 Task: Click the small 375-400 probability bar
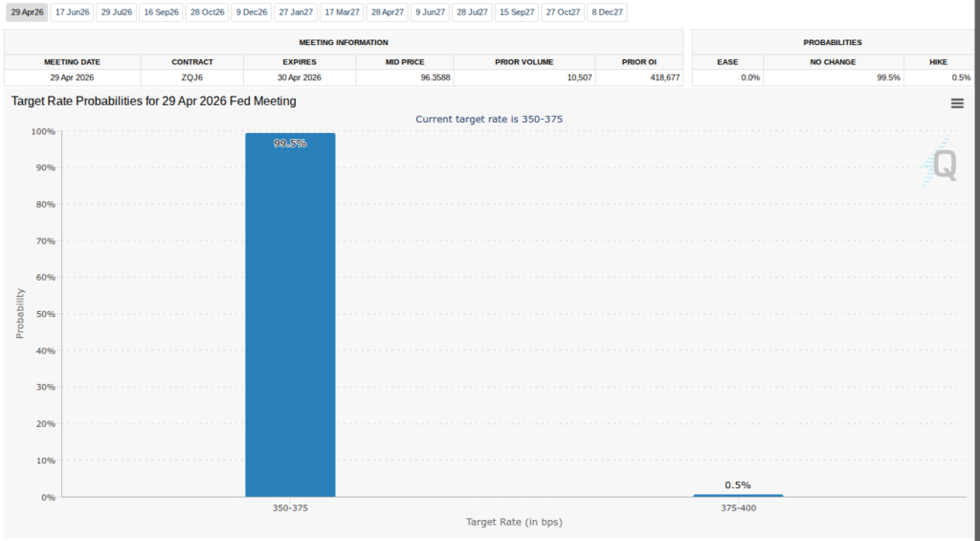point(738,495)
